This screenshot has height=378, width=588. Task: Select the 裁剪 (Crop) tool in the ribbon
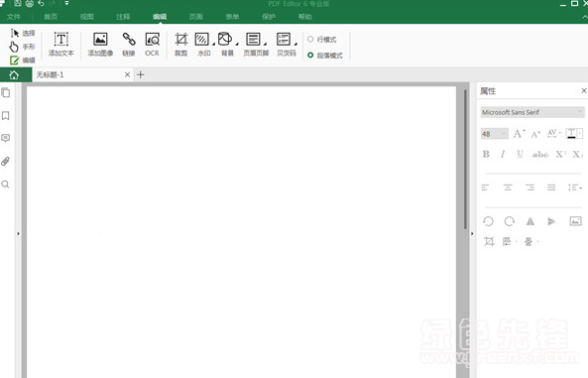coord(181,44)
